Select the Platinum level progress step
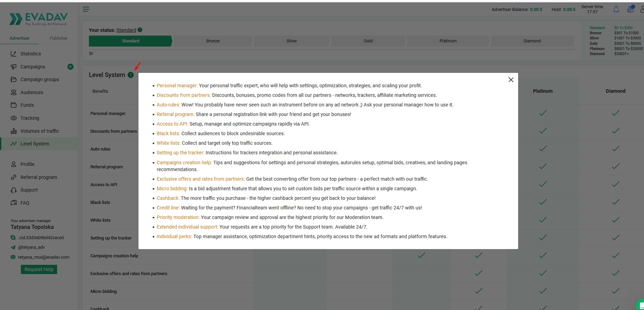Screen dimensions: 644x310 pos(448,41)
